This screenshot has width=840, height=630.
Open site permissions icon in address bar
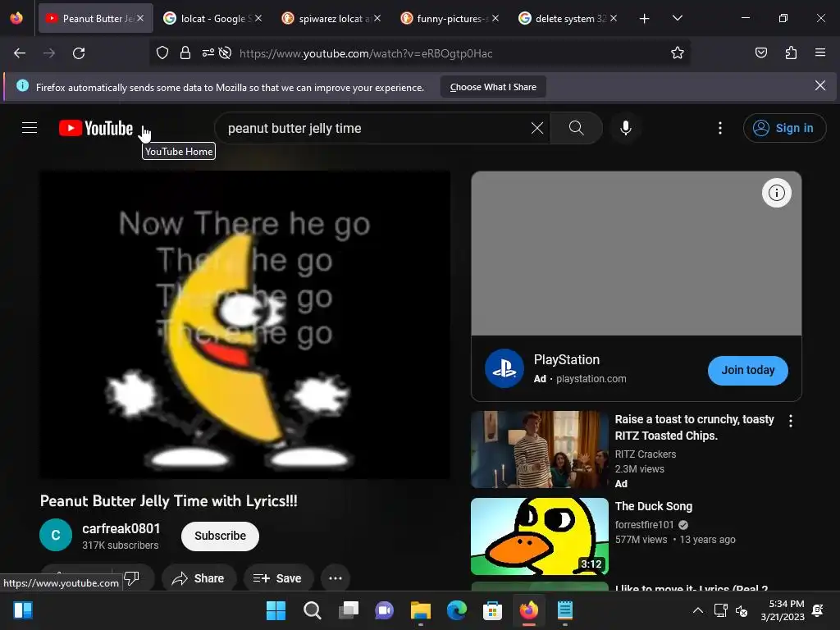tap(208, 52)
